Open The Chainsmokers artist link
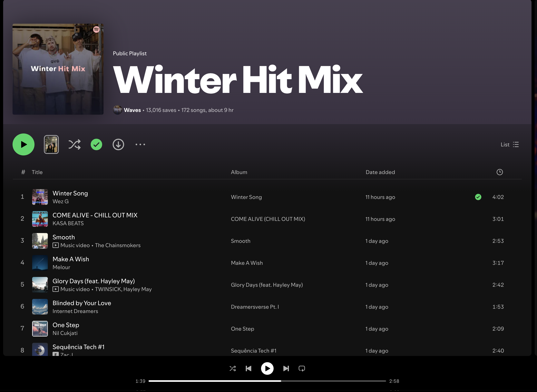Viewport: 537px width, 392px height. coord(118,245)
